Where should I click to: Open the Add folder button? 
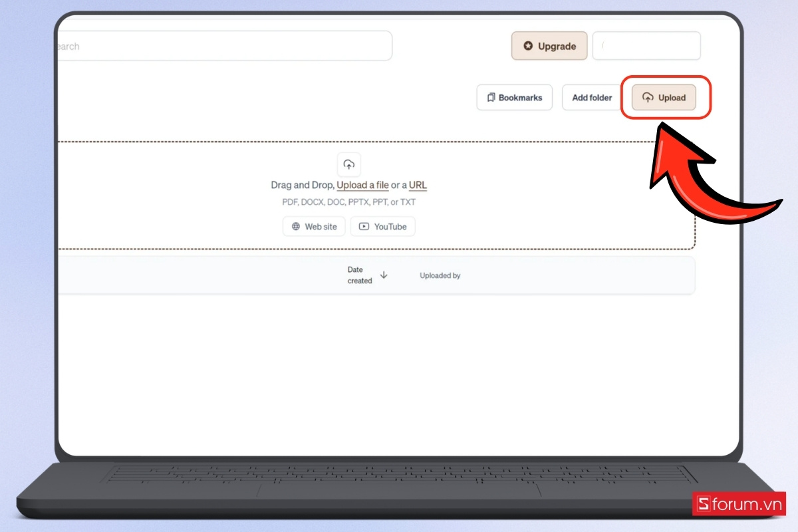point(592,98)
